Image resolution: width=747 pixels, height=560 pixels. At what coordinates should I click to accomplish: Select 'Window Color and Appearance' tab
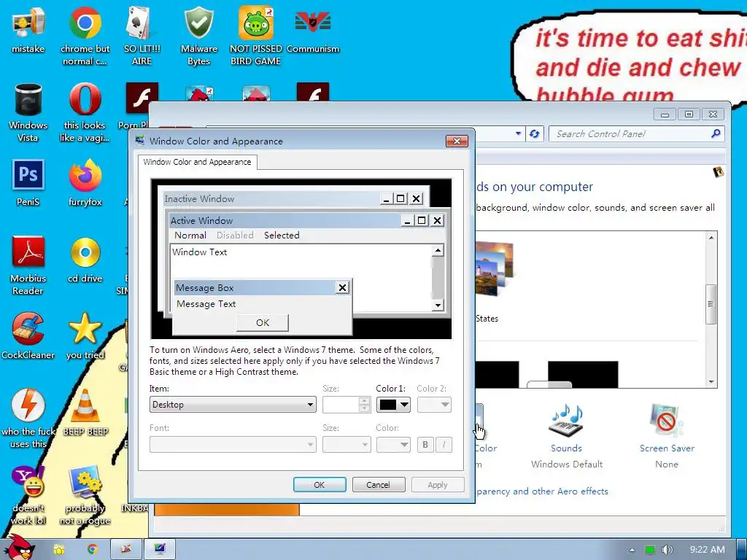[197, 162]
